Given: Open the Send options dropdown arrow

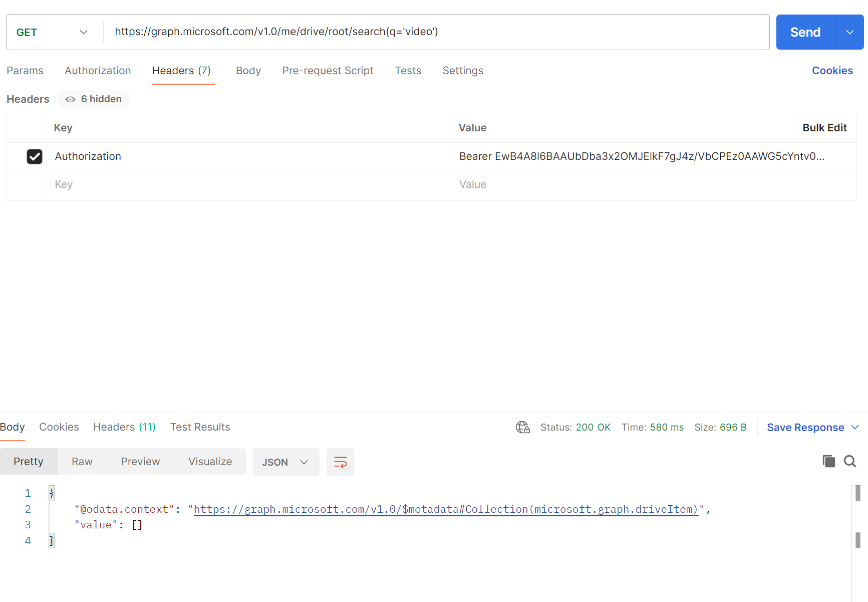Looking at the screenshot, I should pos(850,32).
